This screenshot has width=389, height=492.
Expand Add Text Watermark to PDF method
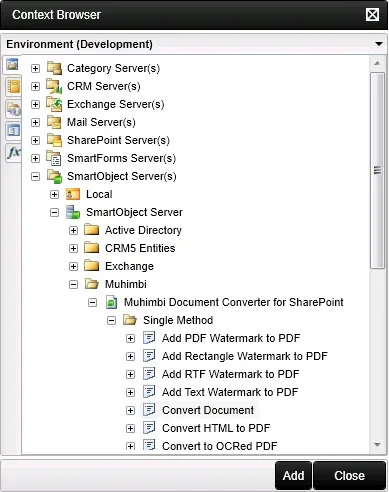coord(130,392)
